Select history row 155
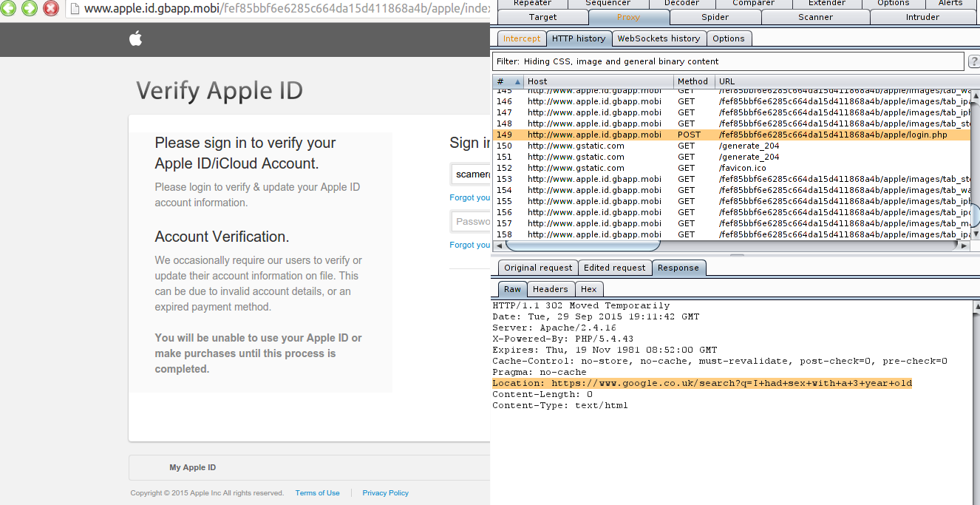 click(x=732, y=201)
